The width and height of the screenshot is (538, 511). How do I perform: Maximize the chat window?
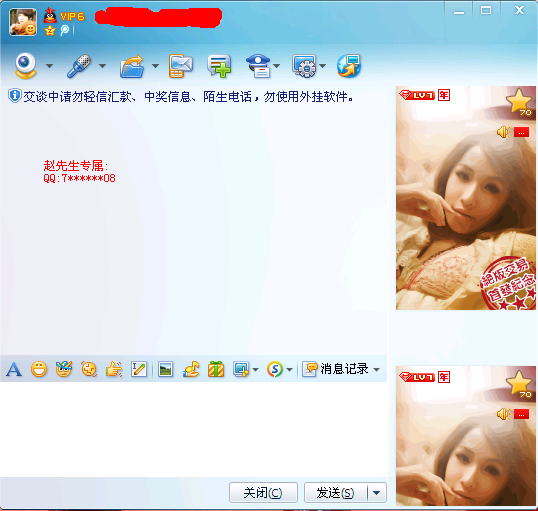click(x=486, y=10)
